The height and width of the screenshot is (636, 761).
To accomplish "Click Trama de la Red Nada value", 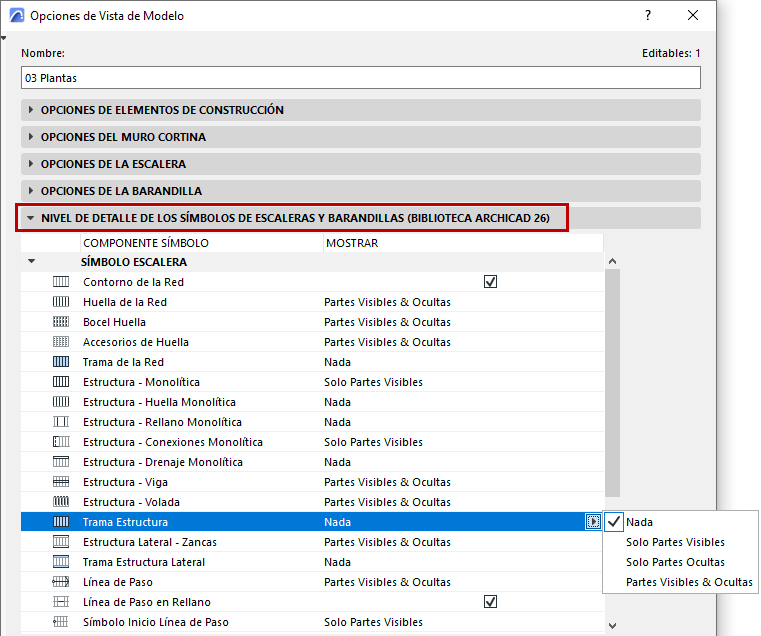I will tap(337, 362).
